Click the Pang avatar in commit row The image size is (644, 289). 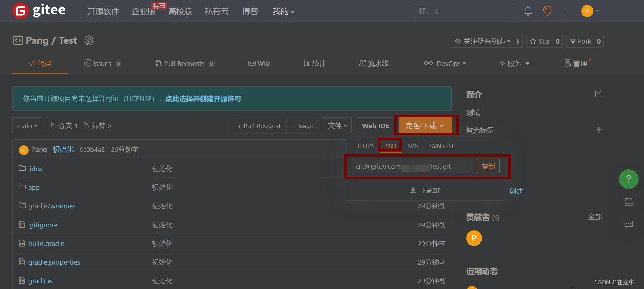tap(24, 150)
